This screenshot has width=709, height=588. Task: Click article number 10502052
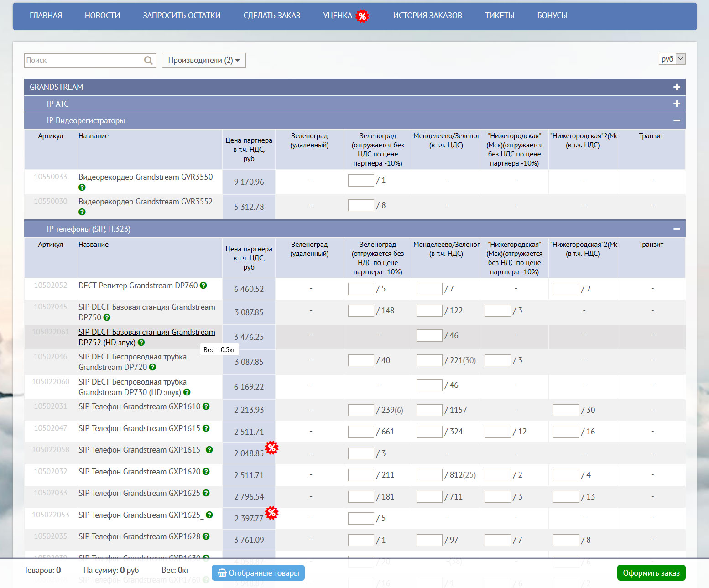coord(51,286)
